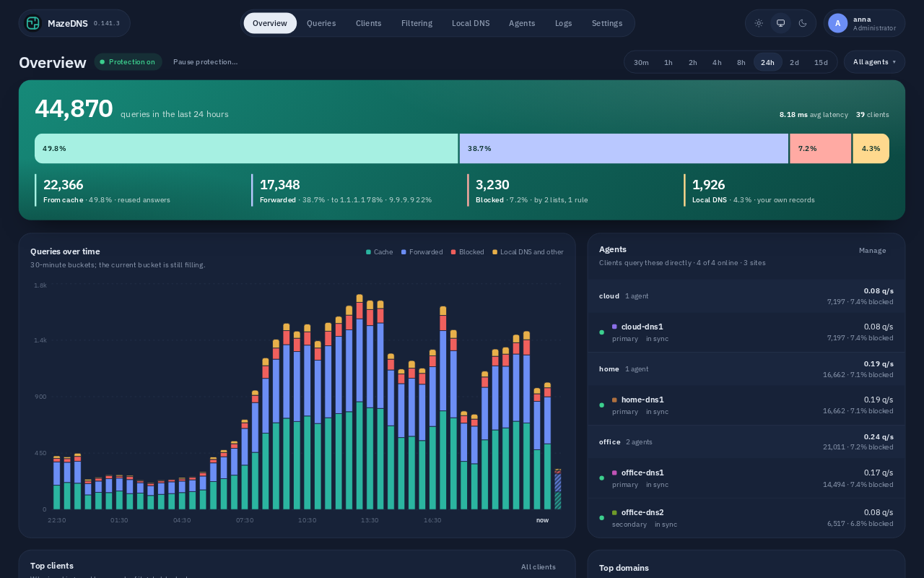
Task: Toggle Forwarded series in chart legend
Action: coord(422,252)
